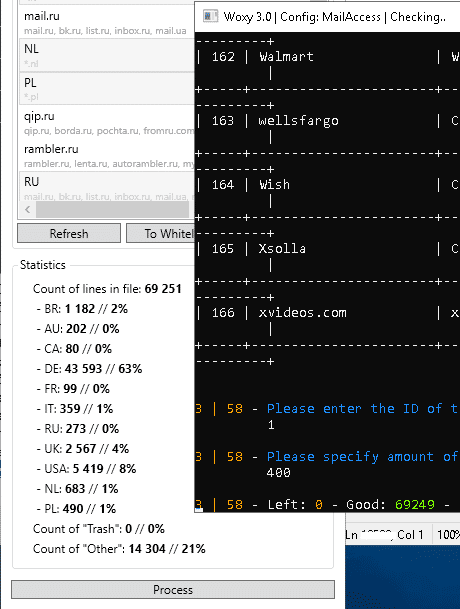Viewport: 460px width, 609px height.
Task: Select the qip.ru domain group entry
Action: [106, 122]
